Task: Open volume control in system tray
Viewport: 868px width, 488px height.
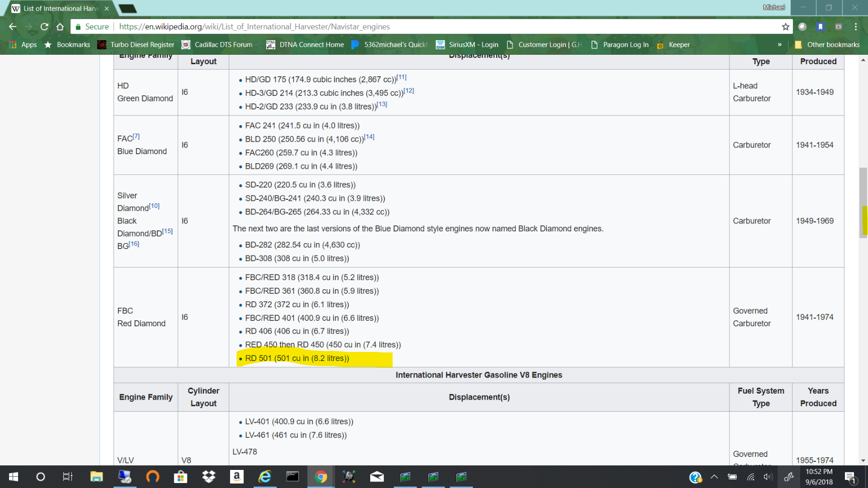Action: [768, 477]
